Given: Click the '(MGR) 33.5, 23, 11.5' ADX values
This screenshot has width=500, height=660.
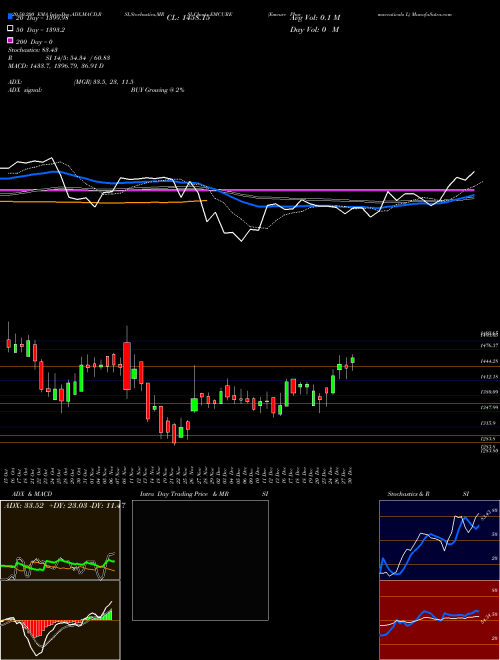Looking at the screenshot, I should click(104, 82).
